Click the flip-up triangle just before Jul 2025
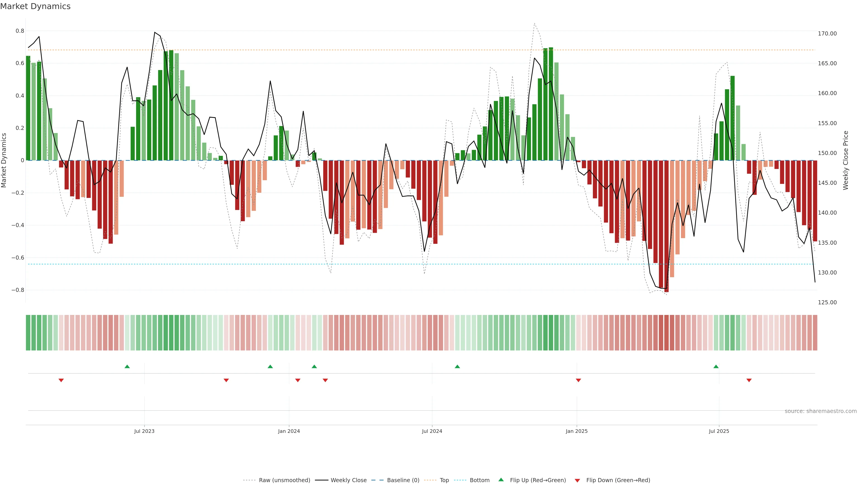The width and height of the screenshot is (868, 488). pyautogui.click(x=716, y=366)
